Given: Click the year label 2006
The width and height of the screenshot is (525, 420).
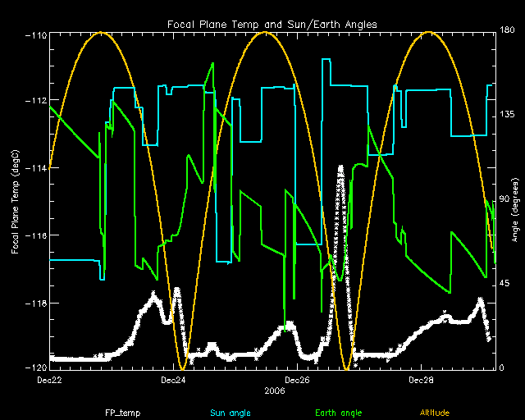Looking at the screenshot, I should [275, 390].
